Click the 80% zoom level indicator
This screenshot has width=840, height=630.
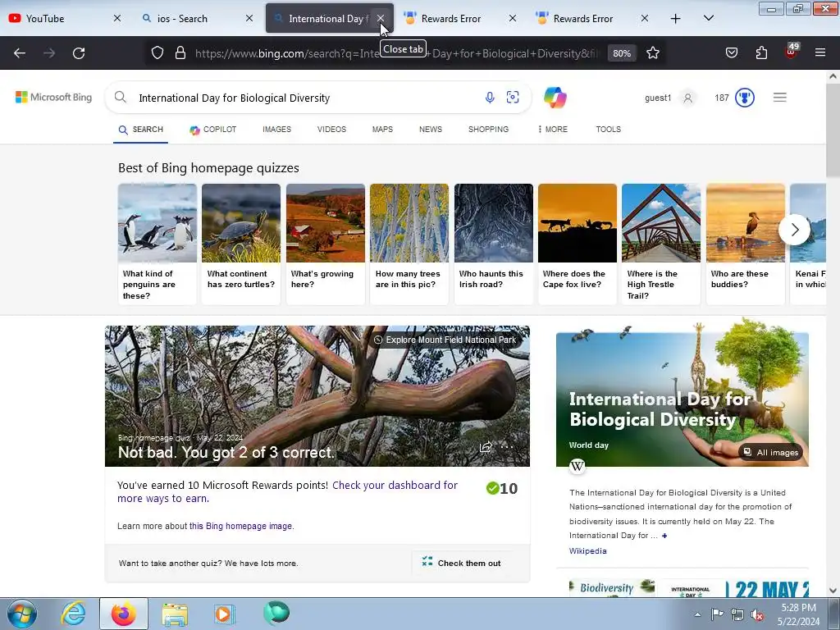pos(622,53)
